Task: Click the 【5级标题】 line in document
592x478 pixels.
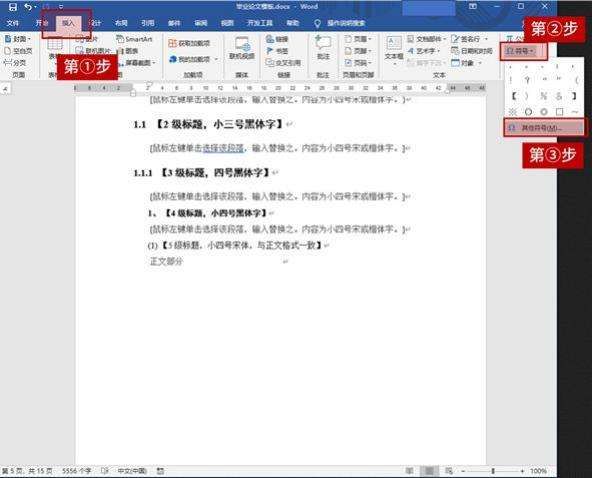Action: (x=235, y=245)
